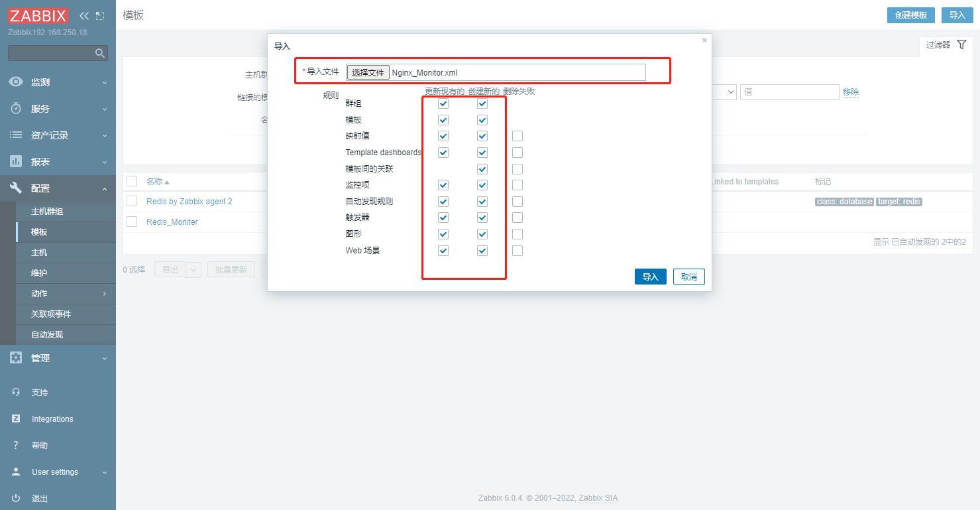Screen dimensions: 980x510
Task: Click the logout power icon
Action: [16, 499]
